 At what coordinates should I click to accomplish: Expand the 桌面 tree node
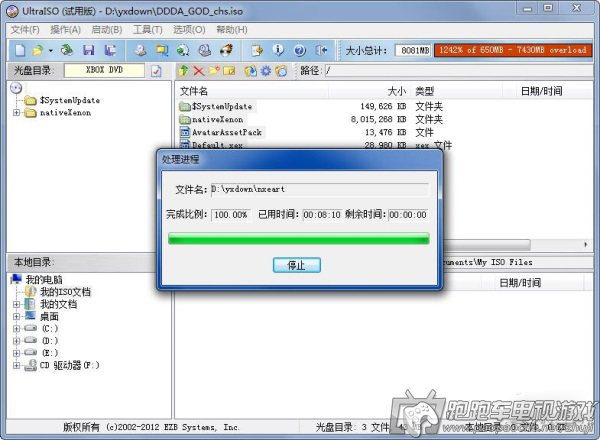pyautogui.click(x=16, y=317)
